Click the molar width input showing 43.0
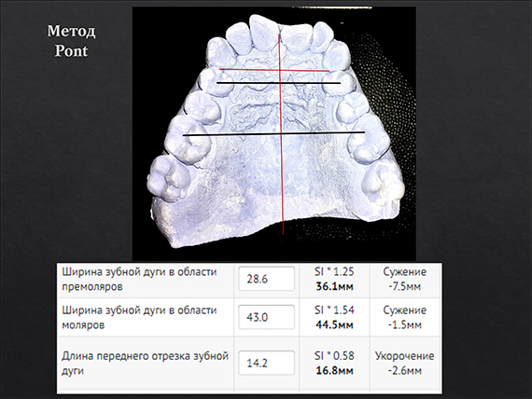 tap(266, 317)
